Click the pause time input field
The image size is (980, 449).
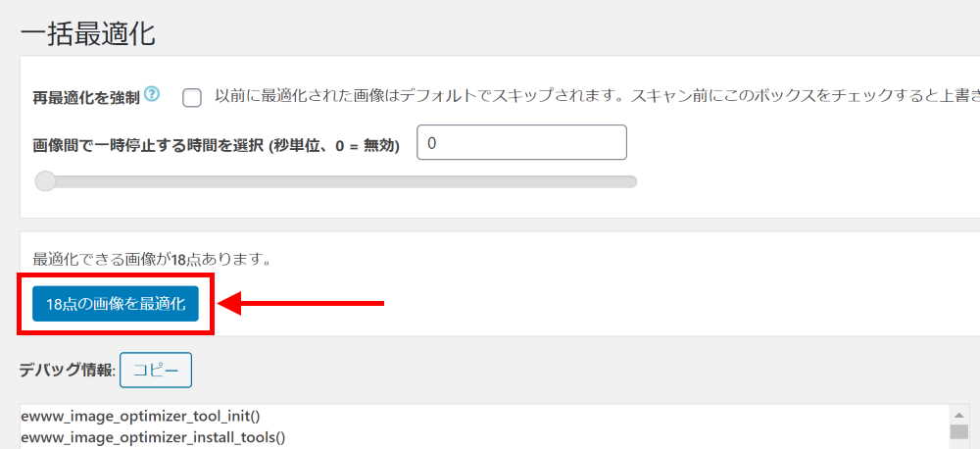pos(521,143)
